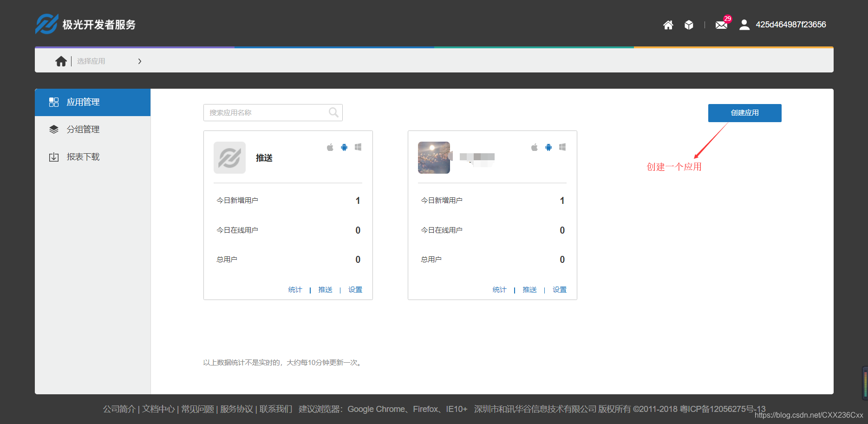Open the 常见问题 footer link

[x=197, y=409]
